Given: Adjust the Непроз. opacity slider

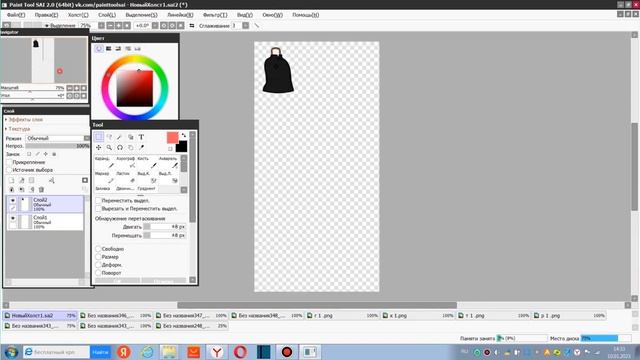Looking at the screenshot, I should point(57,146).
